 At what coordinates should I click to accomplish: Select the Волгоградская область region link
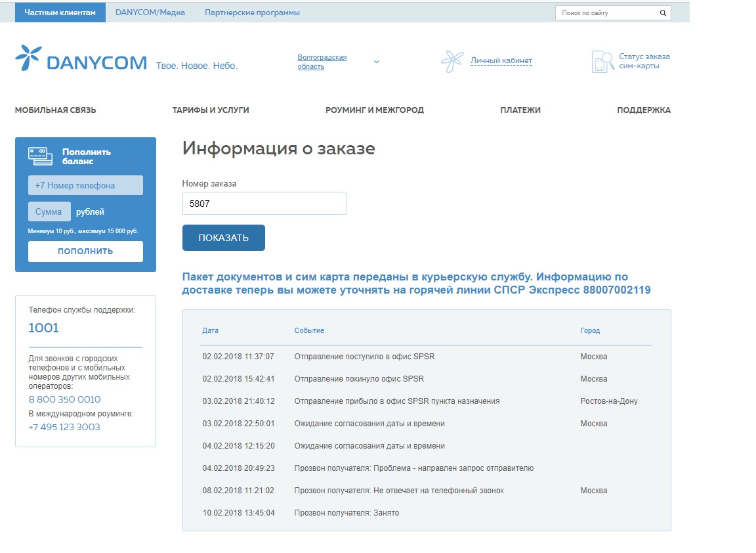click(322, 62)
